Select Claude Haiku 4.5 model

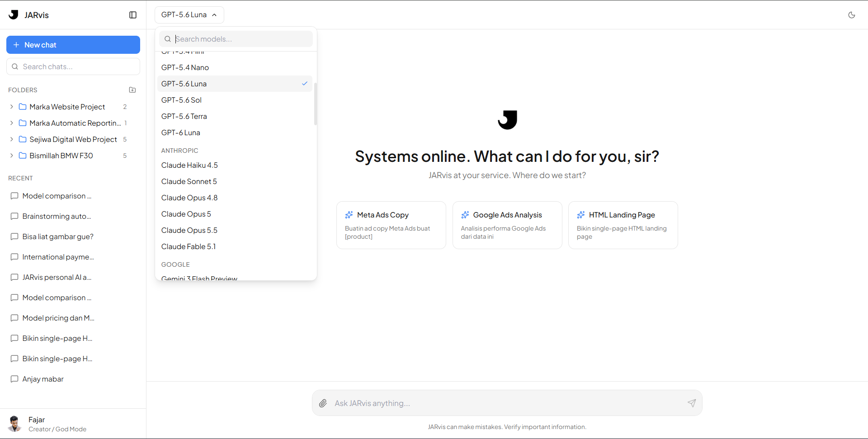click(235, 165)
